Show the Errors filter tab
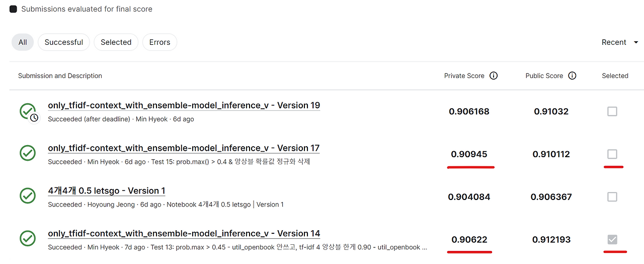 pos(159,42)
